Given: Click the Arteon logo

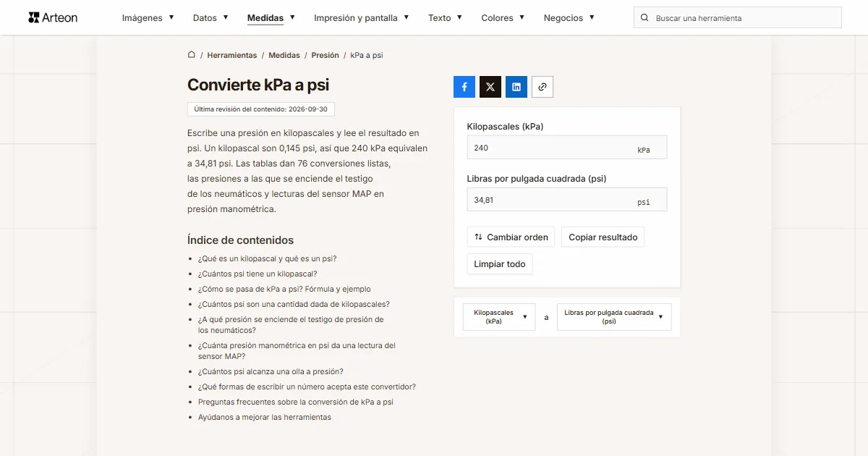Looking at the screenshot, I should (53, 17).
